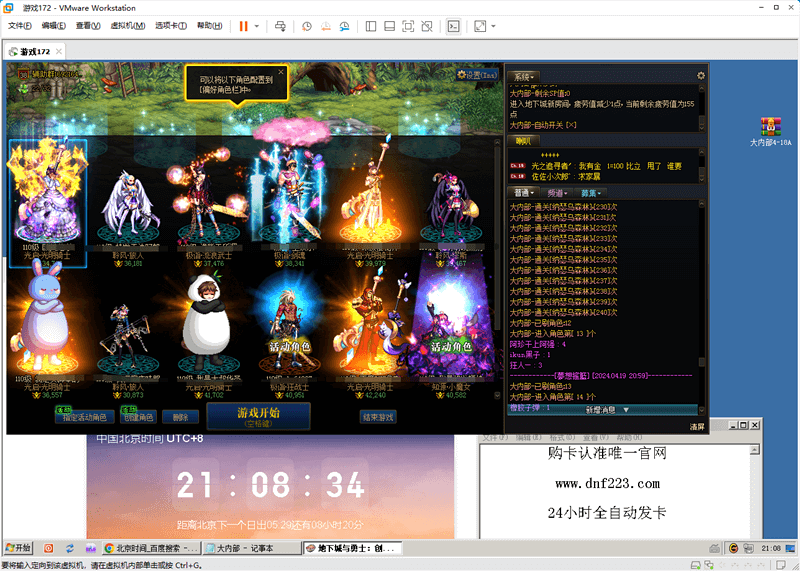Take a snapshot with the clock icon
Screen dimensions: 800x571
pos(307,26)
